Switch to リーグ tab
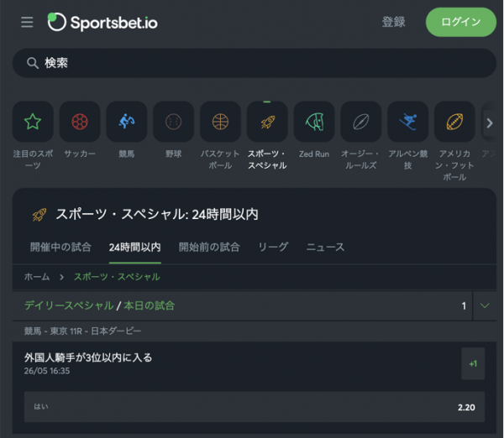 pos(273,247)
